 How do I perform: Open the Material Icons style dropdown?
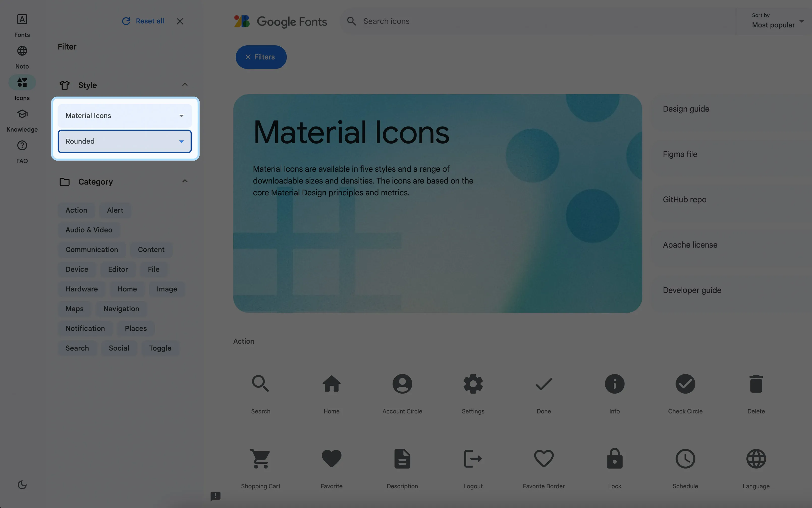tap(125, 115)
